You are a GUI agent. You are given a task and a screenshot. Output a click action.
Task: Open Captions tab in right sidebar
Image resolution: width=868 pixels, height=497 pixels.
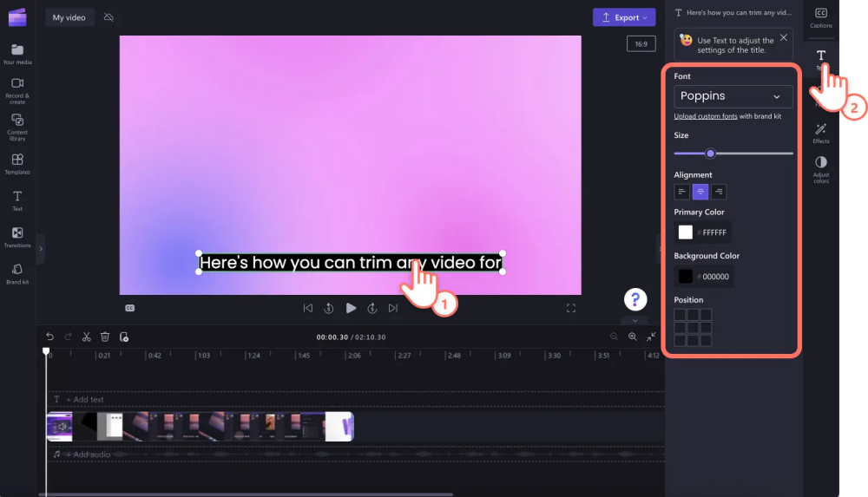tap(821, 17)
